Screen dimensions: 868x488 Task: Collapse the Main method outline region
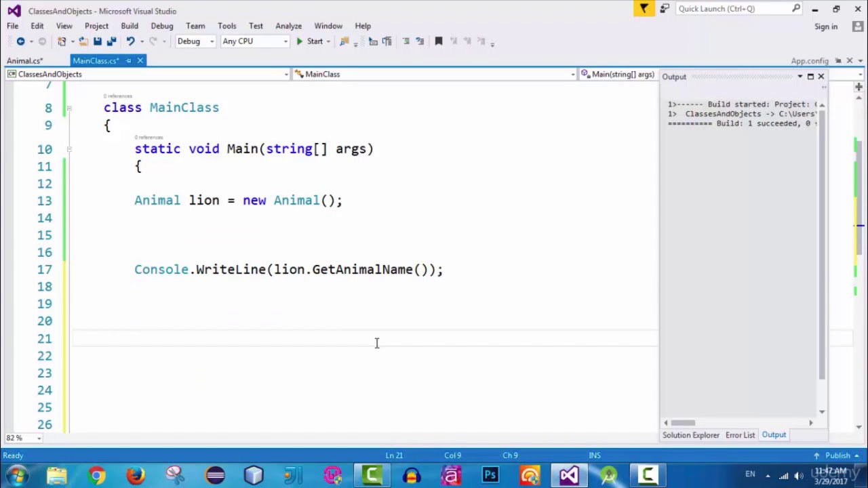coord(70,149)
